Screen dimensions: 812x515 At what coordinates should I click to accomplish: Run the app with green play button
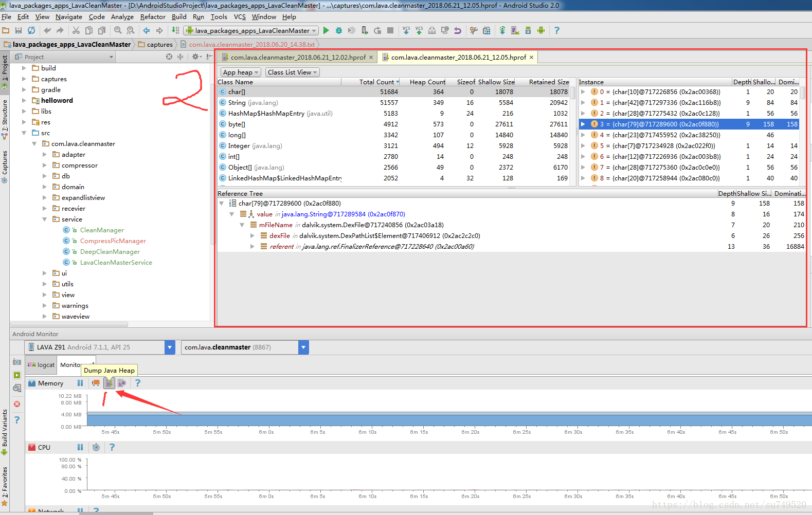coord(326,30)
